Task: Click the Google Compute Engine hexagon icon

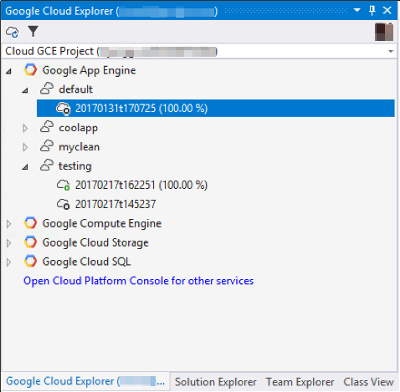Action: [x=30, y=223]
